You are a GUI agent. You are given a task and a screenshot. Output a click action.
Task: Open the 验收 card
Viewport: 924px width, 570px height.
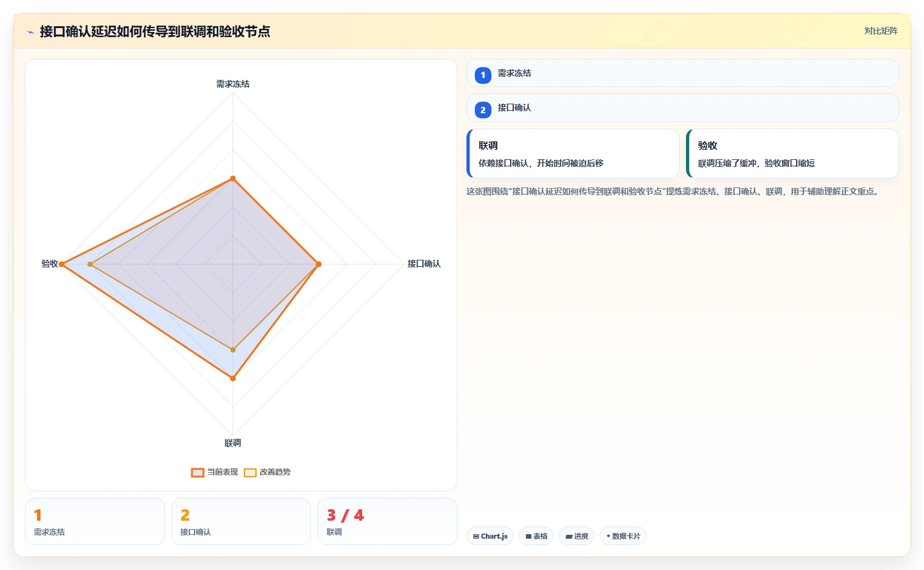click(x=792, y=154)
